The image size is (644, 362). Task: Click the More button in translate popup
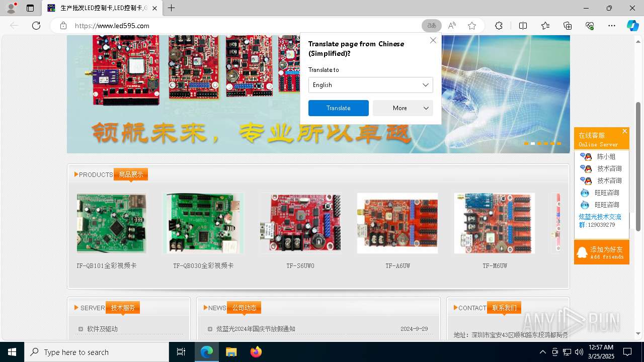pyautogui.click(x=400, y=108)
